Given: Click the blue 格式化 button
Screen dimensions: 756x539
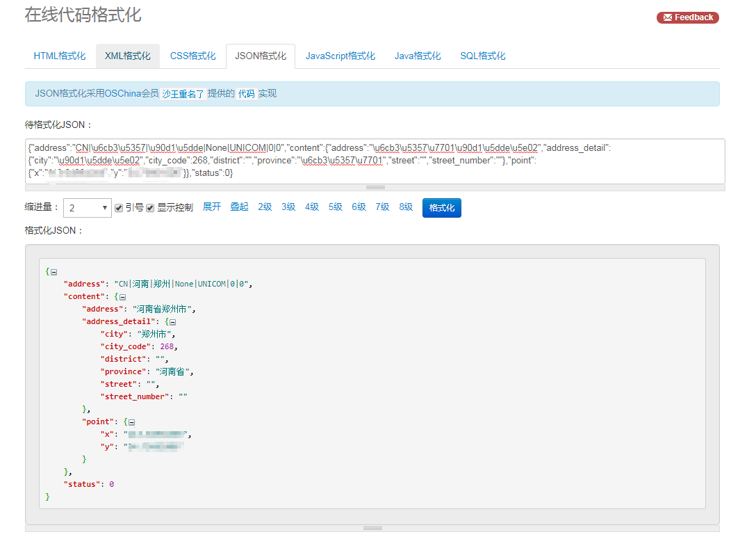Looking at the screenshot, I should pyautogui.click(x=442, y=208).
